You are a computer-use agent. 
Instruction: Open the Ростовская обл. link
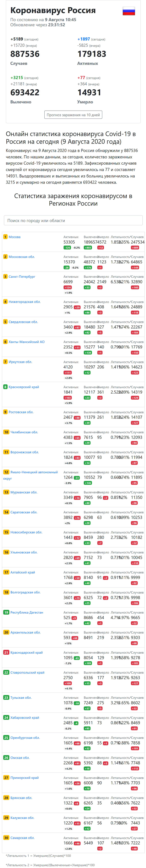[x=21, y=412]
